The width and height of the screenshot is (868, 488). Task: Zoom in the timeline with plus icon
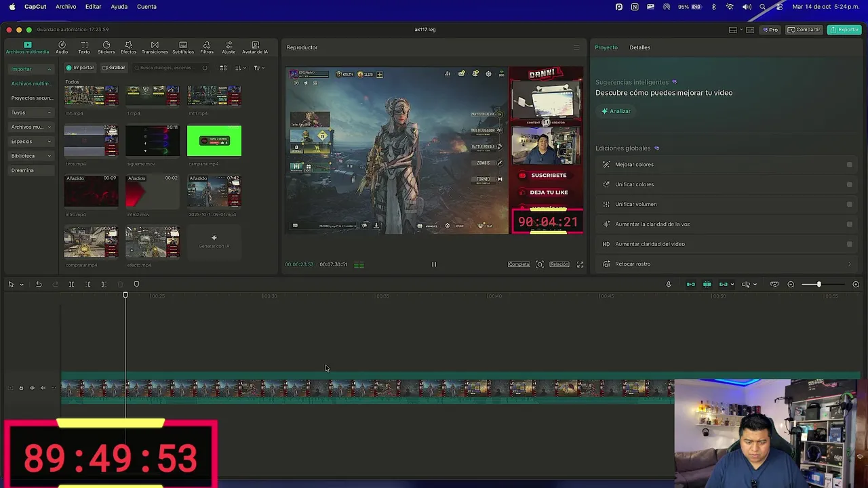point(856,284)
